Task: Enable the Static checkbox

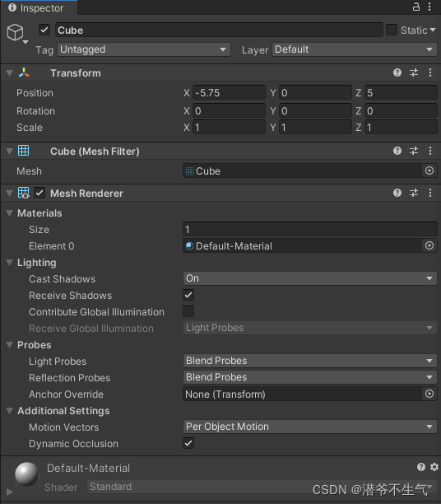Action: [x=392, y=30]
